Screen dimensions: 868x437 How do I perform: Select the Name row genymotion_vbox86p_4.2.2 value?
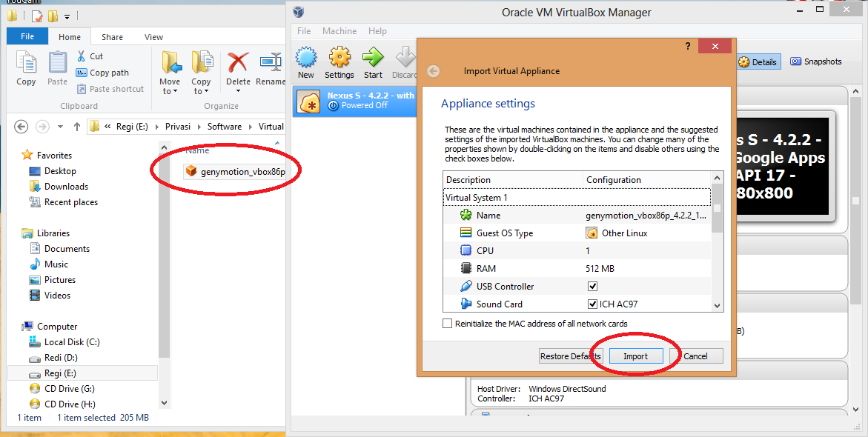click(646, 216)
